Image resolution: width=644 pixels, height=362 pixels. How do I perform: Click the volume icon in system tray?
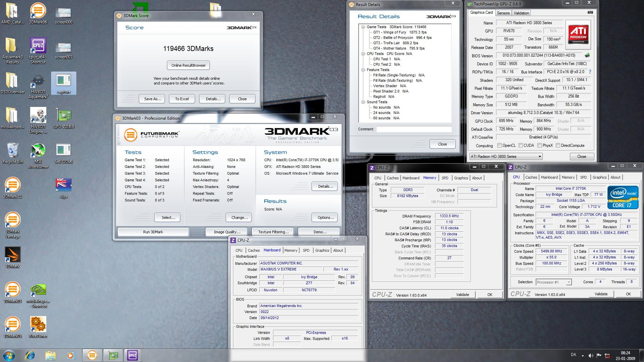[x=591, y=356]
